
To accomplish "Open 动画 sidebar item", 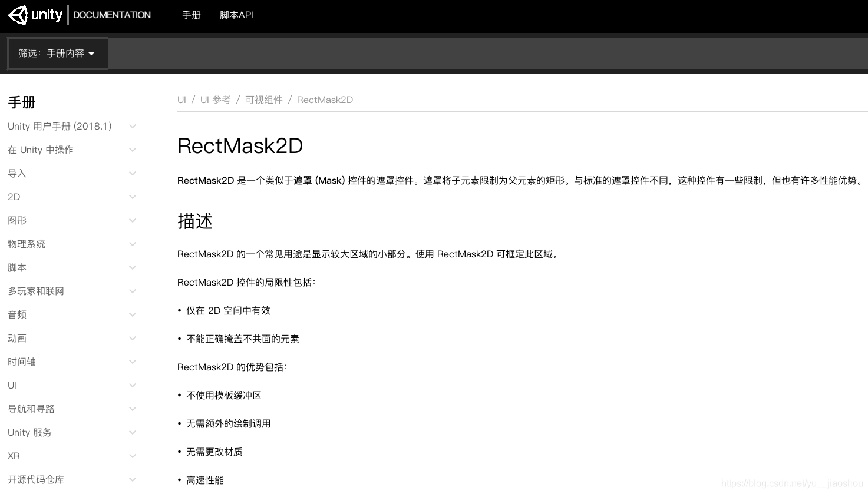I will click(x=17, y=339).
